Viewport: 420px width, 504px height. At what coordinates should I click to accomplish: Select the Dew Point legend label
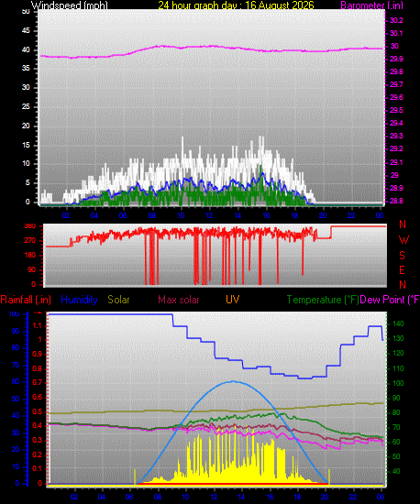390,300
